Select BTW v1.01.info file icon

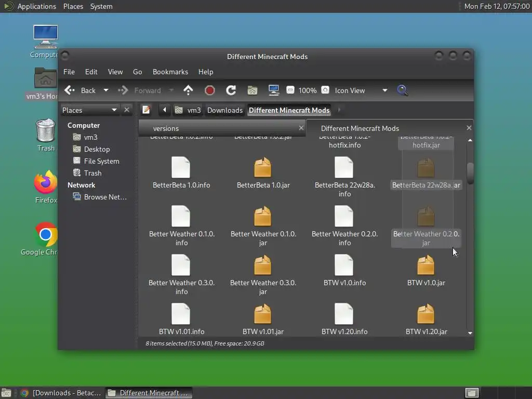coord(181,314)
